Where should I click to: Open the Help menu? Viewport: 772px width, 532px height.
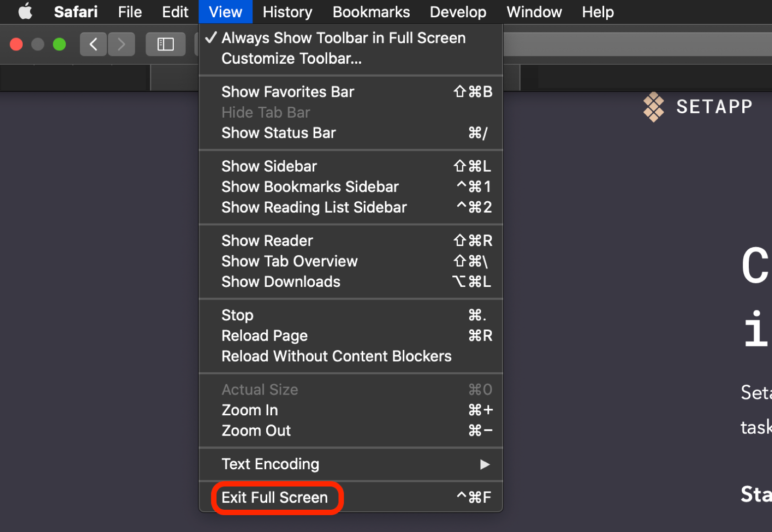point(597,11)
